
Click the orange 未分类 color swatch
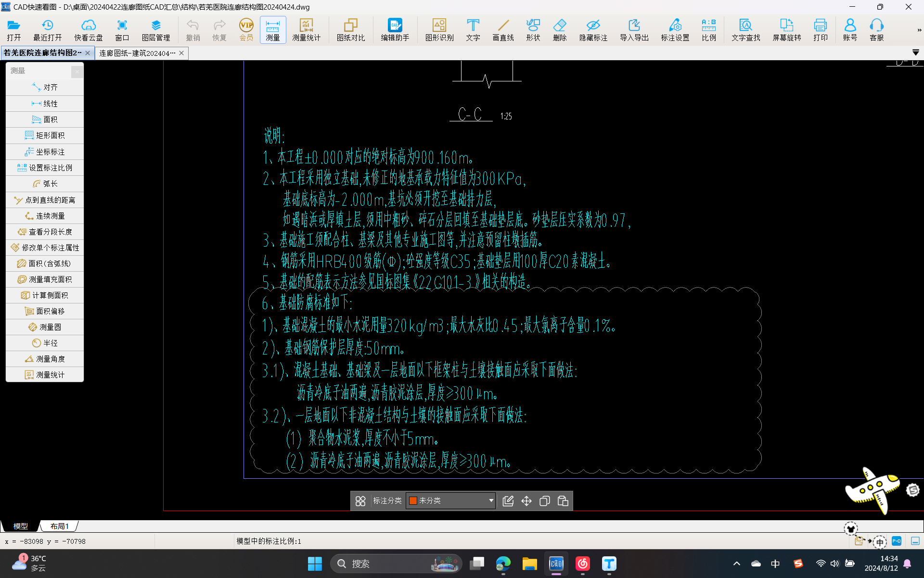pos(413,500)
